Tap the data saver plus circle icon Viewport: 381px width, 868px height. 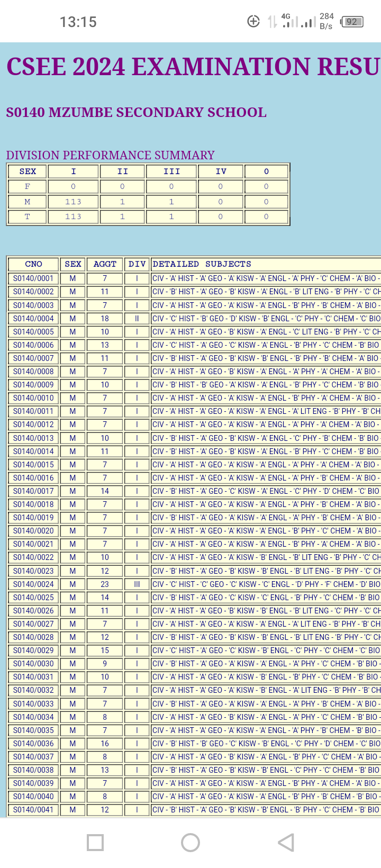click(x=253, y=22)
